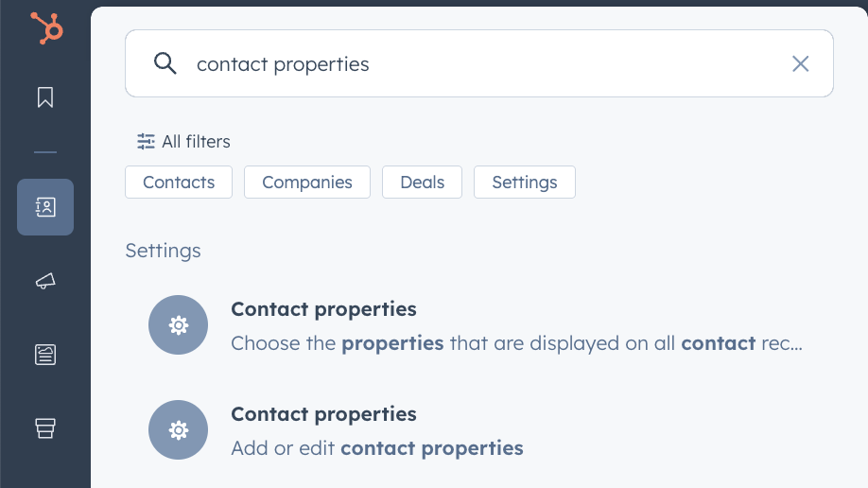Click the HubSpot sprocket logo
868x488 pixels.
pos(45,27)
